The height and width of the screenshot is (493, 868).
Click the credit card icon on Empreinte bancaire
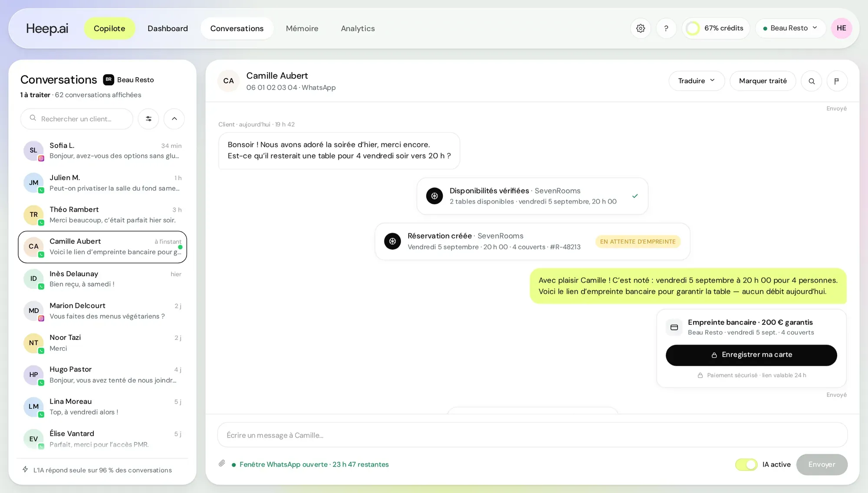pyautogui.click(x=674, y=327)
